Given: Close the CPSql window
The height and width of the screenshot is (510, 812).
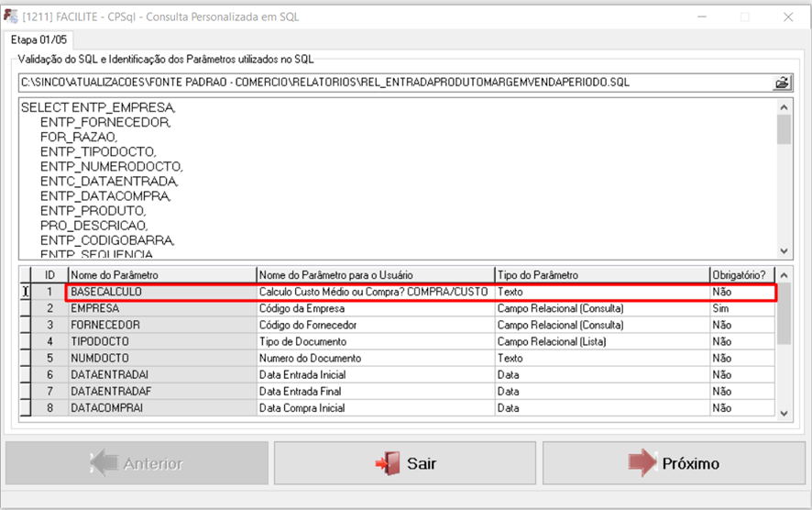Looking at the screenshot, I should click(x=788, y=17).
